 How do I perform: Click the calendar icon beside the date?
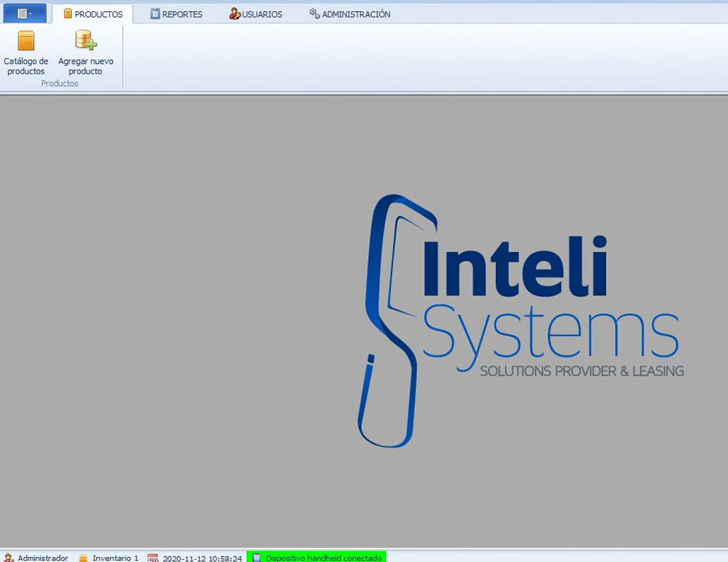pyautogui.click(x=153, y=558)
